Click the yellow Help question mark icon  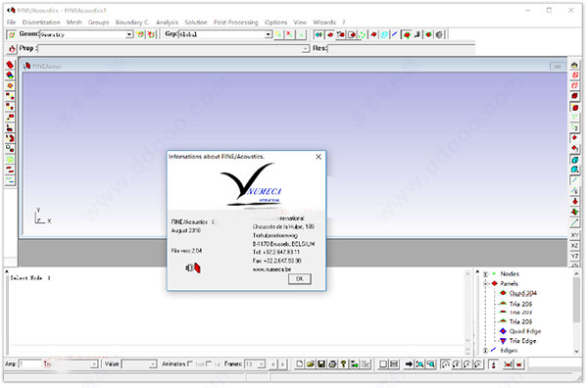(x=343, y=364)
